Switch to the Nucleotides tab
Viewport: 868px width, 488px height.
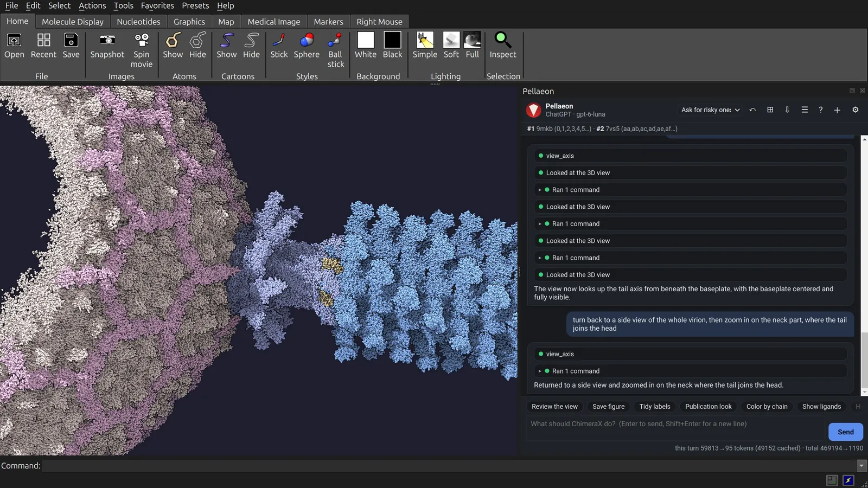click(138, 22)
